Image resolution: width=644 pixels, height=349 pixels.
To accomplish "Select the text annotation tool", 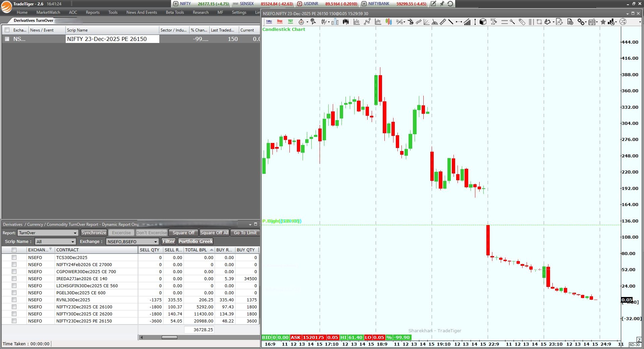I will click(493, 22).
